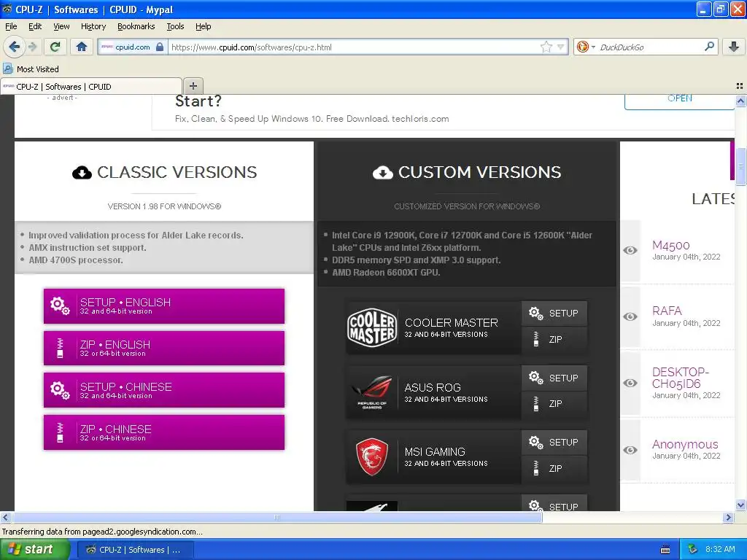This screenshot has width=747, height=560.
Task: Open the File menu
Action: coord(11,26)
